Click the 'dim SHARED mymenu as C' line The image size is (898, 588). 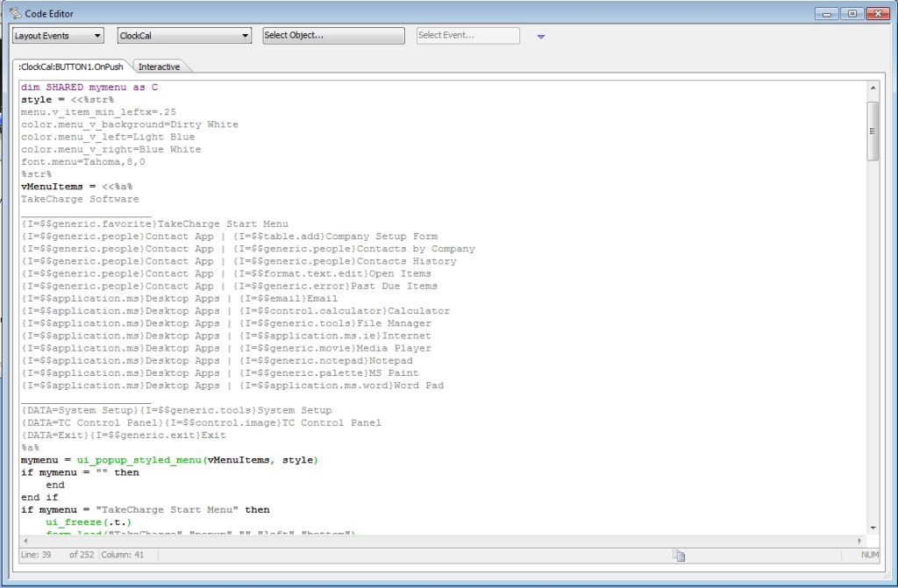[x=89, y=88]
